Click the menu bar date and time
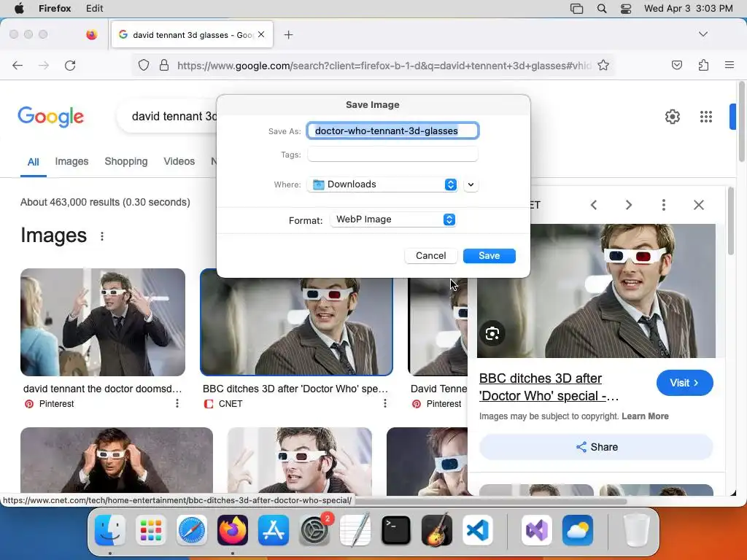The image size is (747, 560). 689,8
